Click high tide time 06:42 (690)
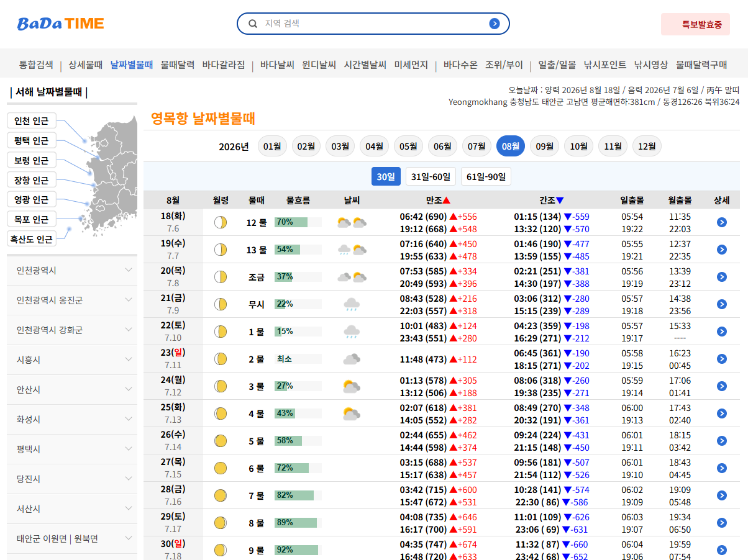 tap(423, 217)
